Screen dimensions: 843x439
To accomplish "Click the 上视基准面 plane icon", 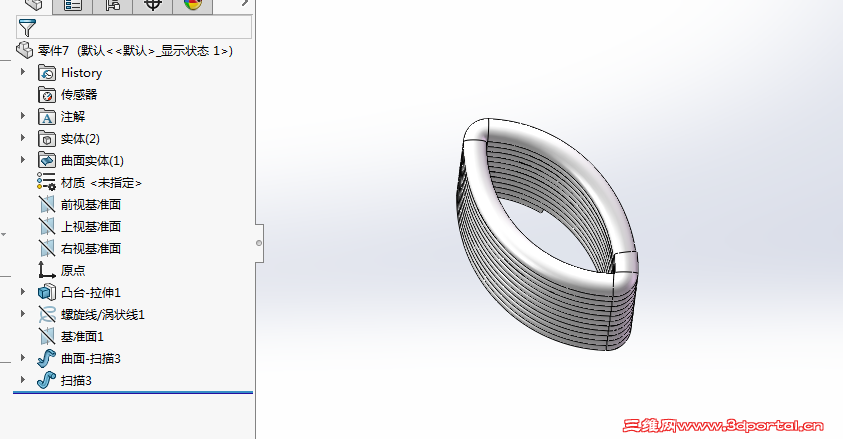I will tap(47, 226).
